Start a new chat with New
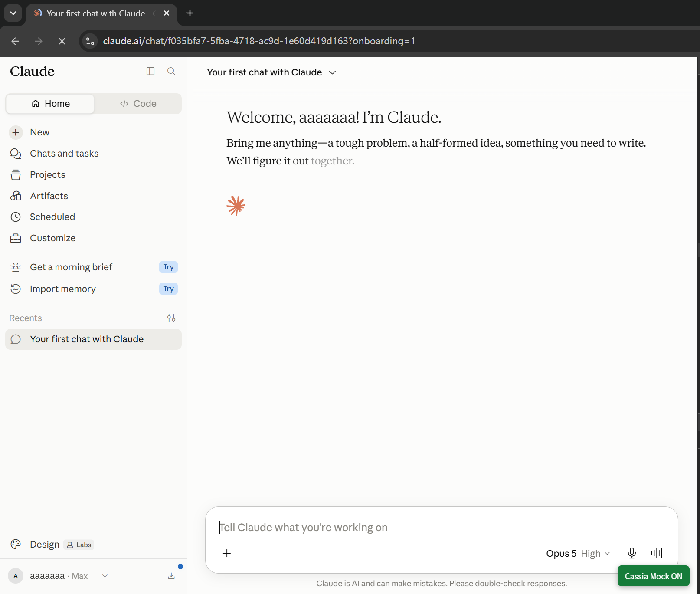The height and width of the screenshot is (594, 700). point(93,132)
